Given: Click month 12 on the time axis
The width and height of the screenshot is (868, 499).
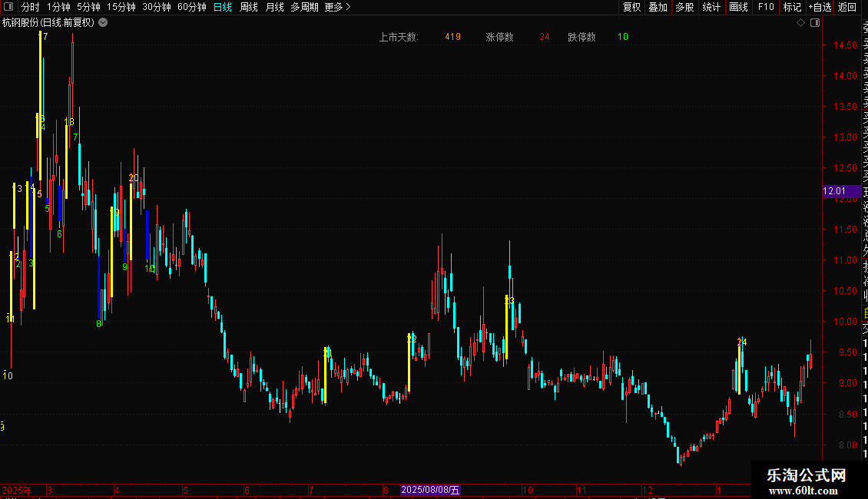Looking at the screenshot, I should [x=647, y=490].
